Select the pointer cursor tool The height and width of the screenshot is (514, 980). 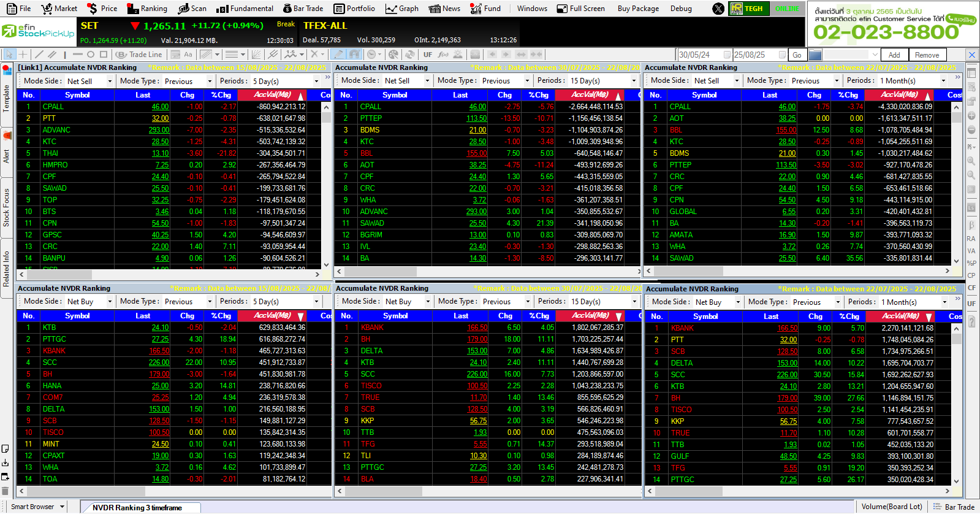(x=9, y=55)
